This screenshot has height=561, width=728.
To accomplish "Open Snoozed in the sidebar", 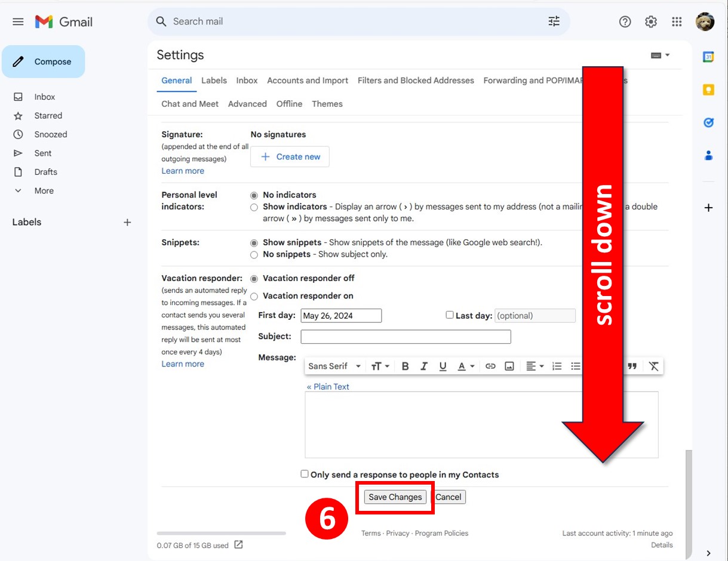I will pos(50,134).
